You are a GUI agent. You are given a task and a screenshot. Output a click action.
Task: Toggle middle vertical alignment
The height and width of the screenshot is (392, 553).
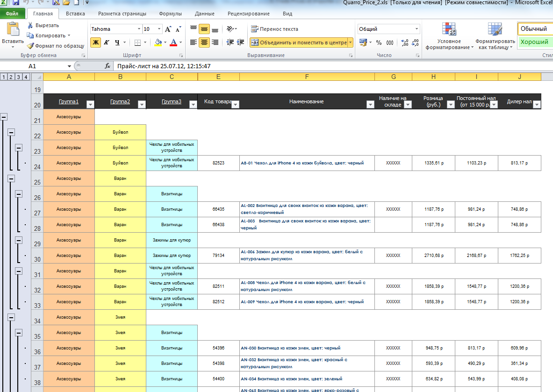click(204, 29)
